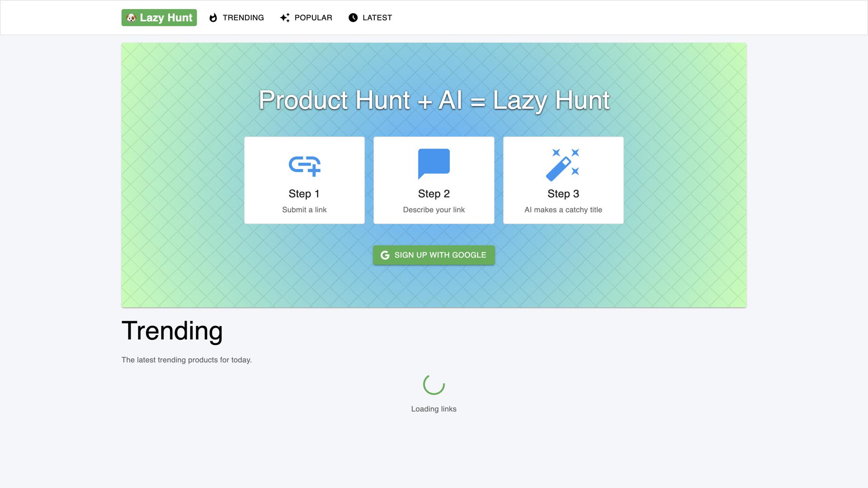Click the Sign Up With Google button
This screenshot has height=488, width=868.
pyautogui.click(x=434, y=255)
